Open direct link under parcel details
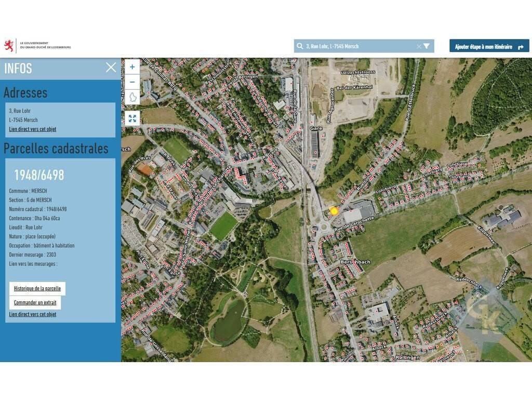The height and width of the screenshot is (399, 532). coord(32,314)
